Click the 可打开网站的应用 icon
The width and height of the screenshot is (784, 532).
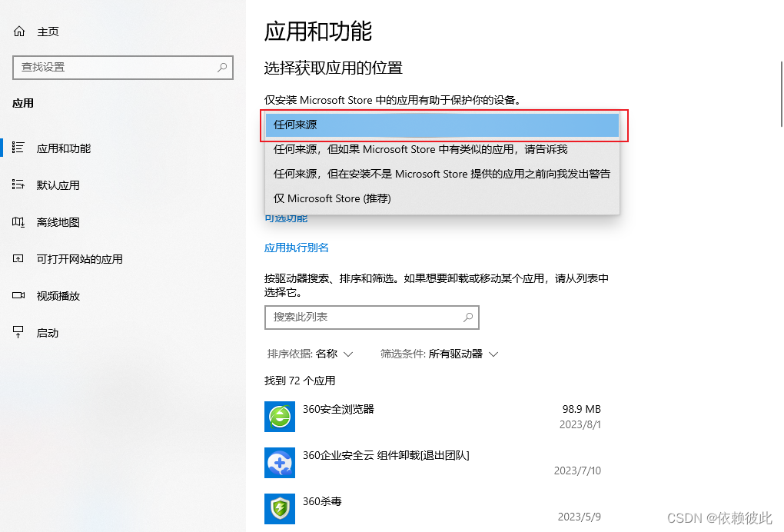click(18, 258)
